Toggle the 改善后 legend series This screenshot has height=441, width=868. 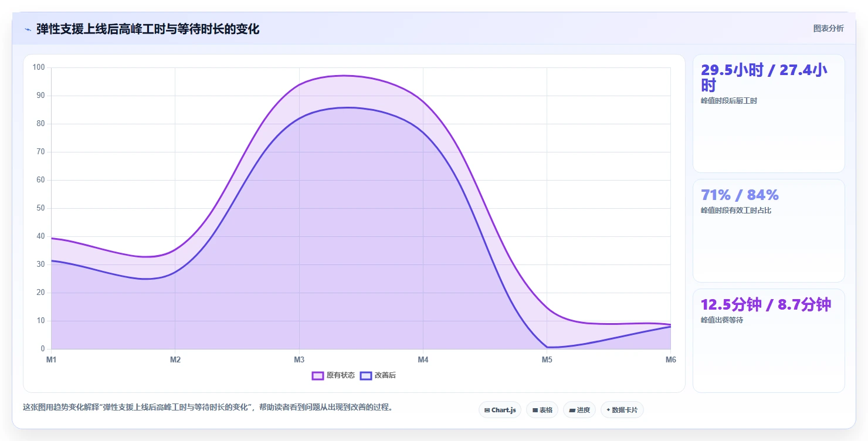tap(378, 375)
